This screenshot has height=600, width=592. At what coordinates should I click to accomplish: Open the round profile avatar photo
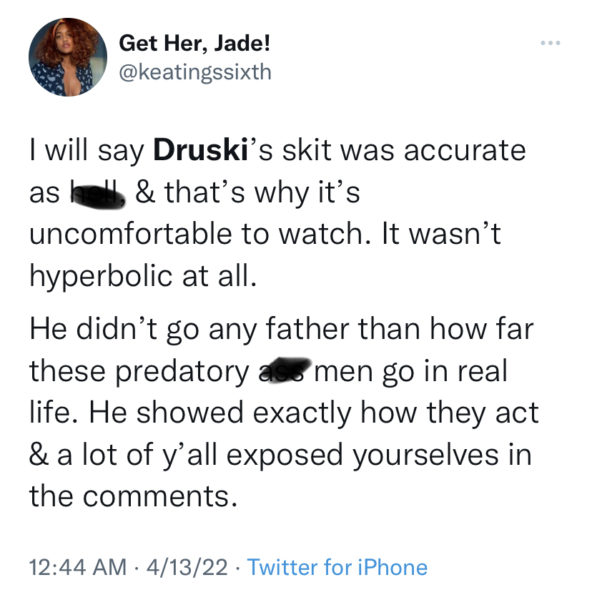click(68, 57)
